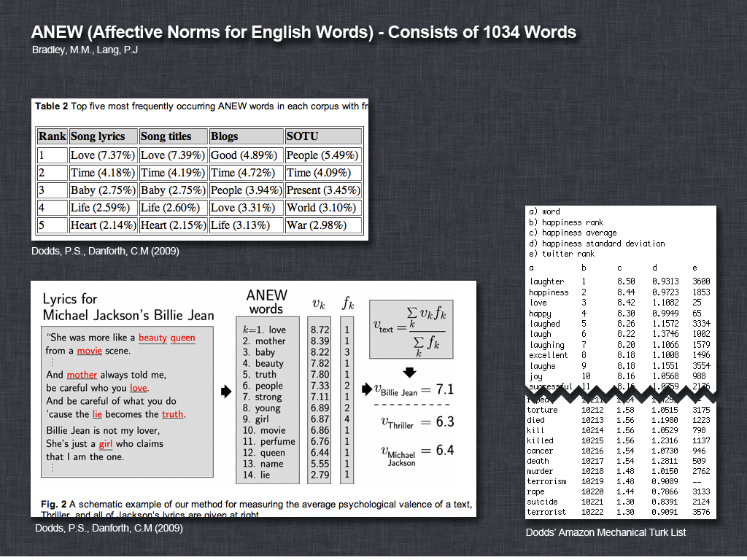Click the red underlined word 'movie'
This screenshot has height=560, width=747.
click(x=89, y=351)
